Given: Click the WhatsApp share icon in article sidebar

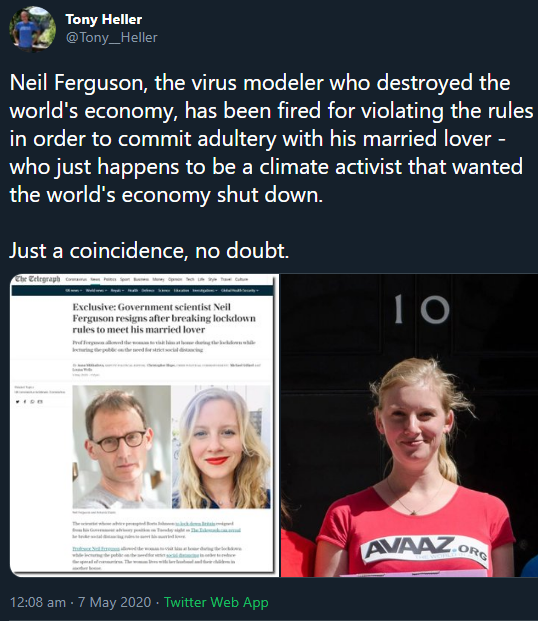Looking at the screenshot, I should (32, 402).
